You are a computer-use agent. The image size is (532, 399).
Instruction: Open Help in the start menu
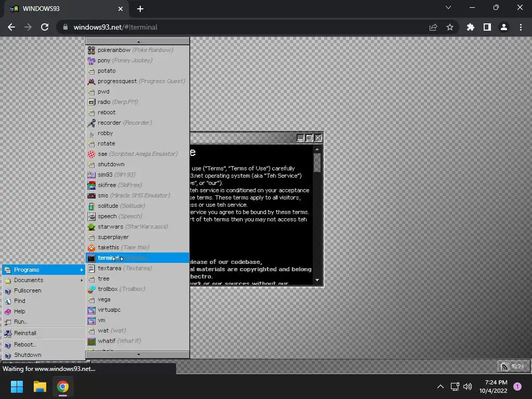click(44, 312)
